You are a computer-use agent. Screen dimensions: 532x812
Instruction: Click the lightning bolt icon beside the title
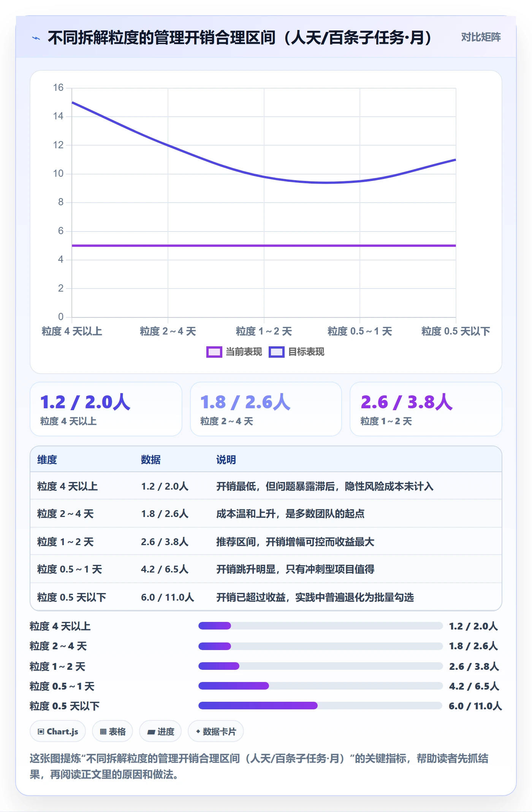(x=36, y=38)
